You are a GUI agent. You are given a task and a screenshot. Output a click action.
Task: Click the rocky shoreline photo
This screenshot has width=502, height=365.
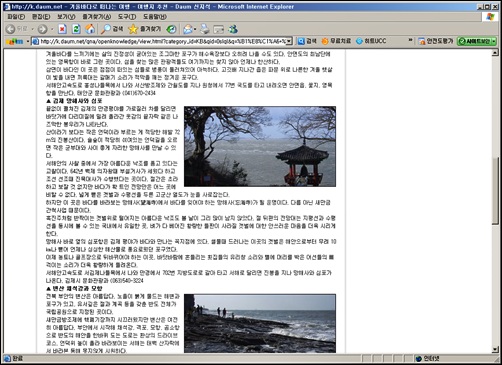tap(260, 323)
